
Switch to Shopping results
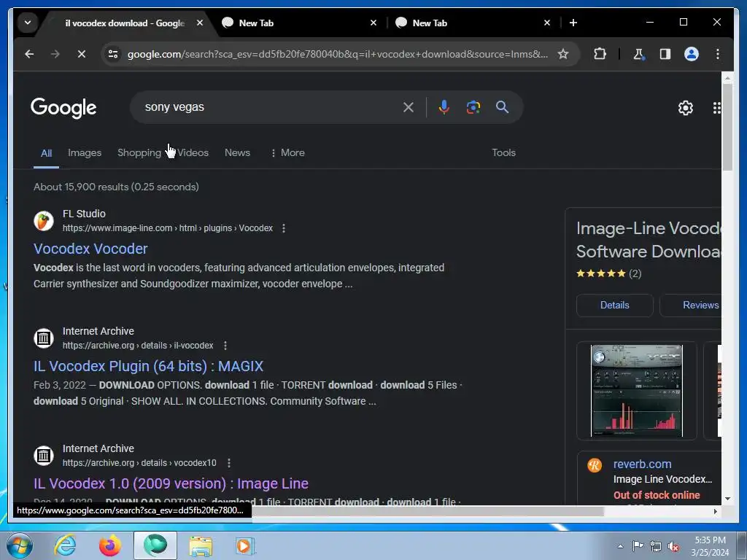[x=139, y=153]
